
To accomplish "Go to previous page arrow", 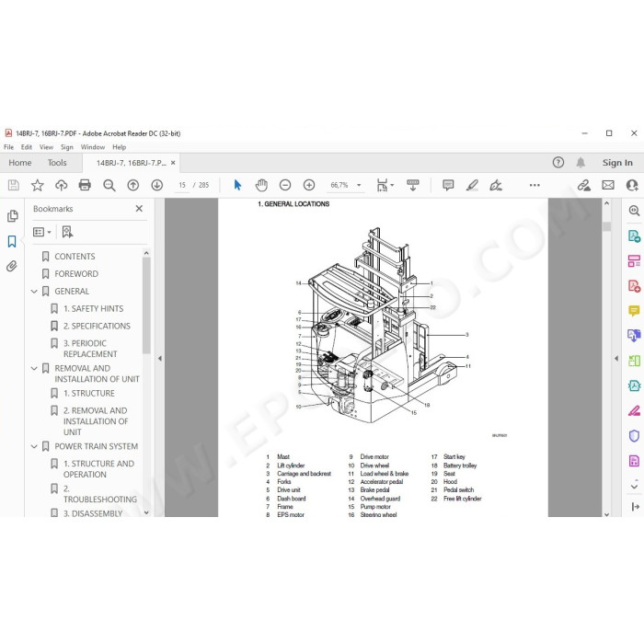I will (132, 185).
